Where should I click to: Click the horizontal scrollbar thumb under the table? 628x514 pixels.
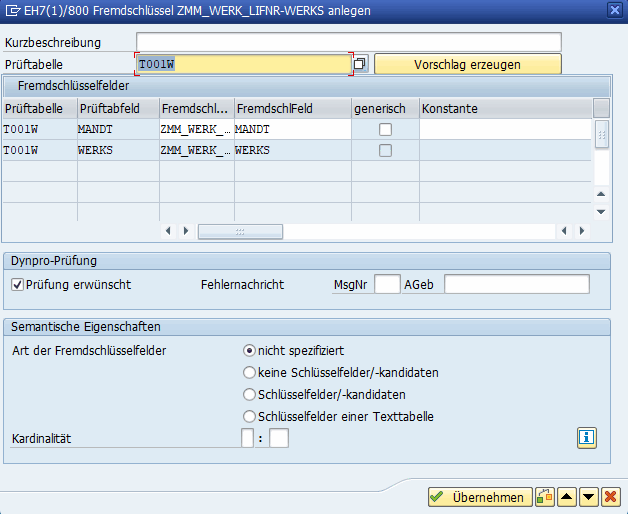(x=240, y=231)
